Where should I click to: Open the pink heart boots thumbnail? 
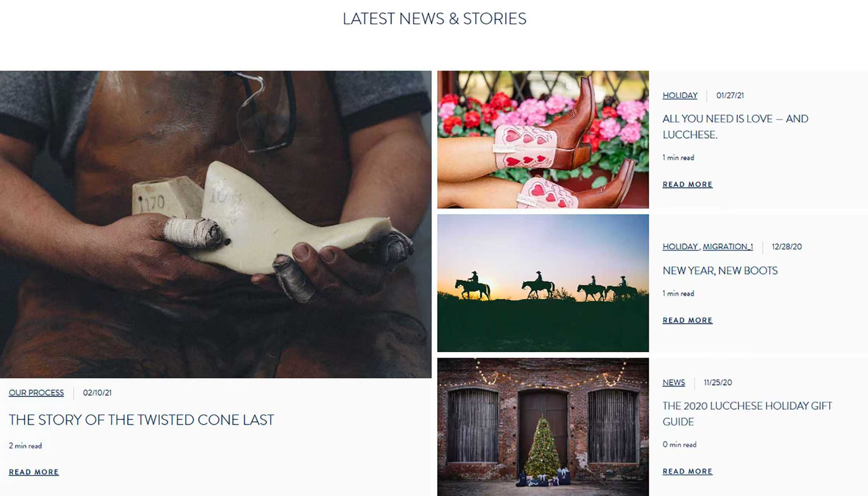point(543,139)
